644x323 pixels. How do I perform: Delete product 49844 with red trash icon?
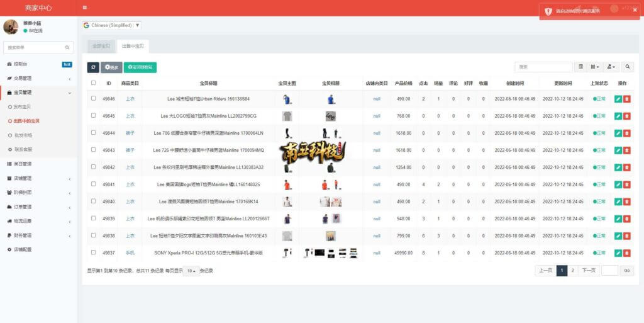627,133
